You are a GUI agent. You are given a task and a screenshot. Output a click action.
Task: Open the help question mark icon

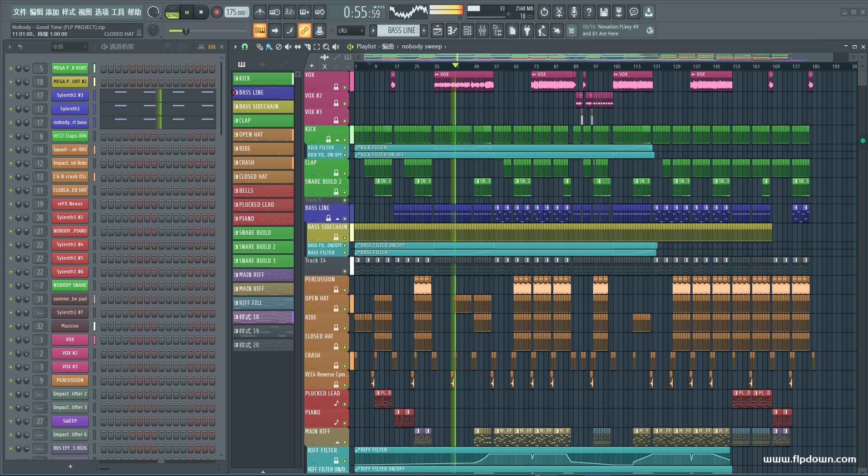589,12
